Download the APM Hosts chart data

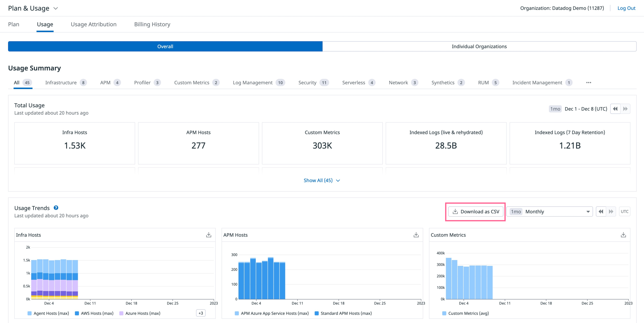416,235
